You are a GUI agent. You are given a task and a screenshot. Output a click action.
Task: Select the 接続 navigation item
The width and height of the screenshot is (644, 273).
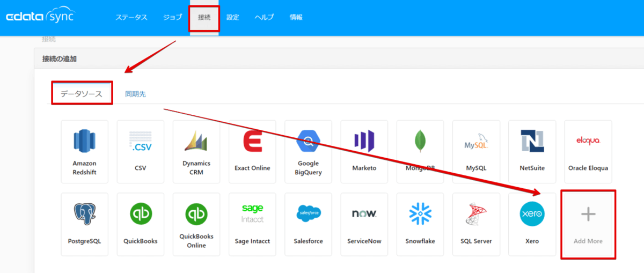pos(204,17)
